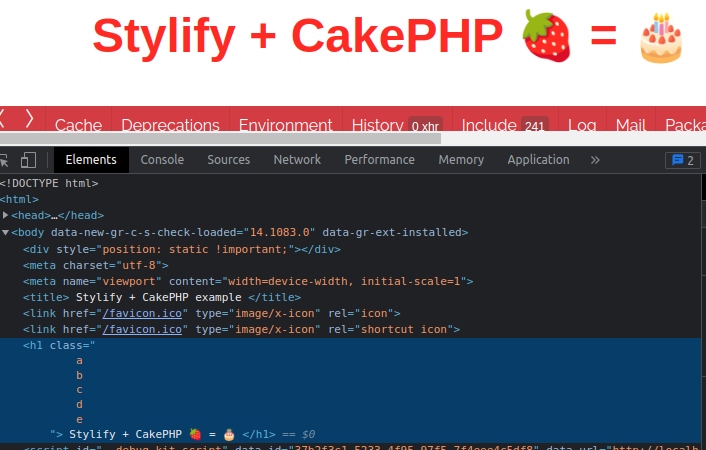The height and width of the screenshot is (450, 706).
Task: Select the meta viewport node line
Action: point(248,282)
